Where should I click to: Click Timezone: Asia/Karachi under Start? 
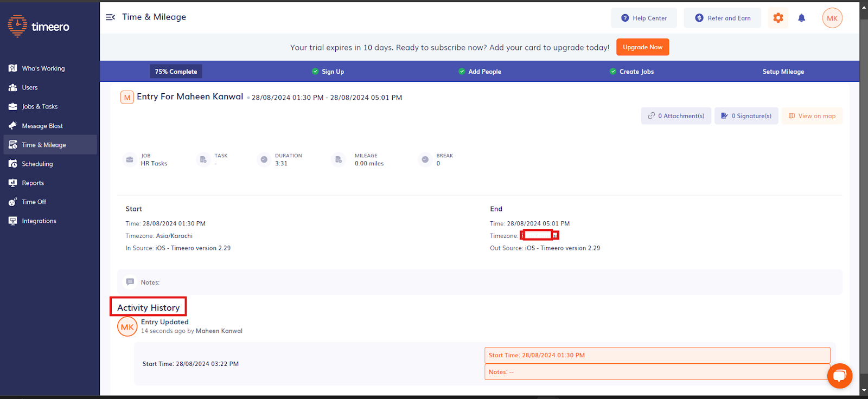[159, 236]
